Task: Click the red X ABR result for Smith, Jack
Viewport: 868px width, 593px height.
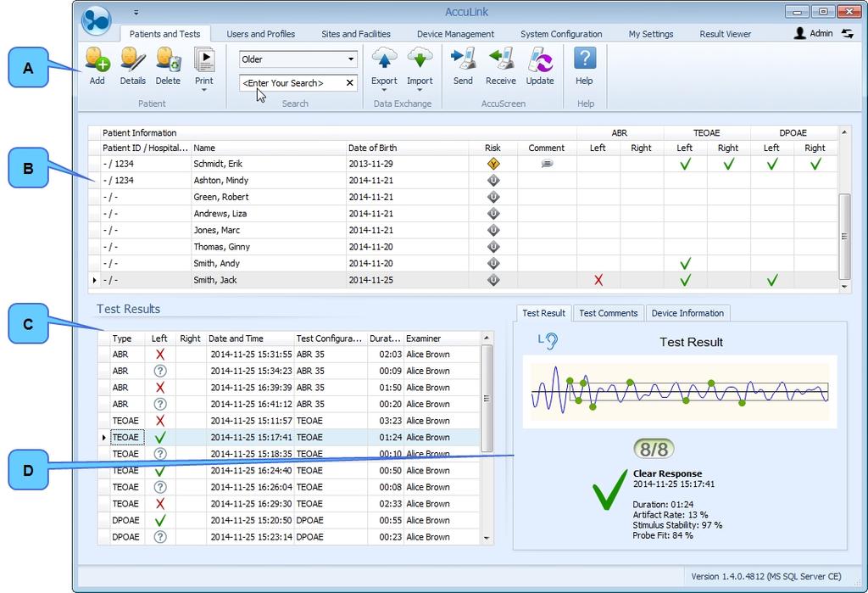Action: 598,280
